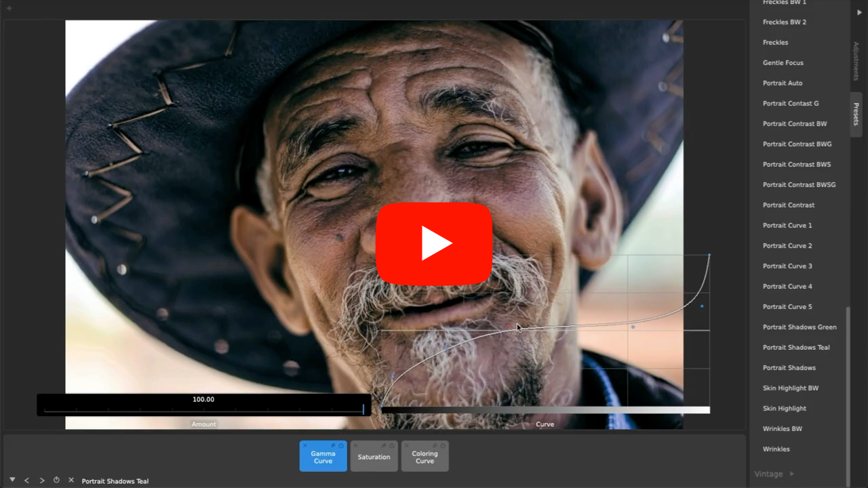This screenshot has width=868, height=488.
Task: Remove the Gamma Curve adjustment with its X icon
Action: [305, 445]
